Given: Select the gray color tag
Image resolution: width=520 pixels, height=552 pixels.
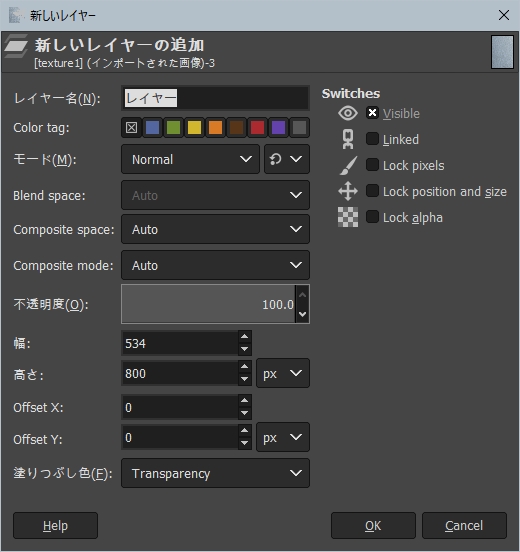Looking at the screenshot, I should tap(299, 127).
